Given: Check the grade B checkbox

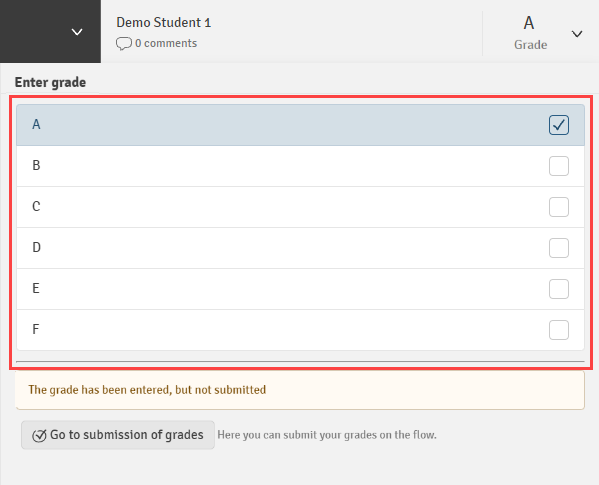Looking at the screenshot, I should (559, 166).
